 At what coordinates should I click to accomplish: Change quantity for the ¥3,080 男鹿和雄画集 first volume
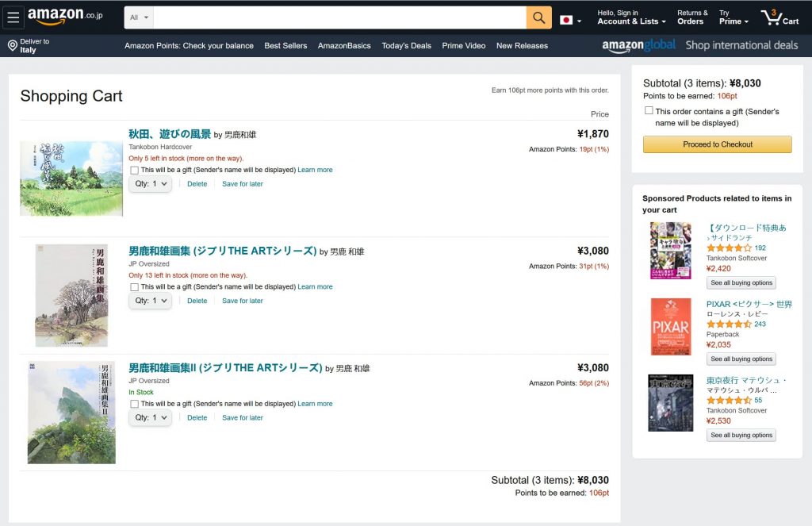[150, 301]
